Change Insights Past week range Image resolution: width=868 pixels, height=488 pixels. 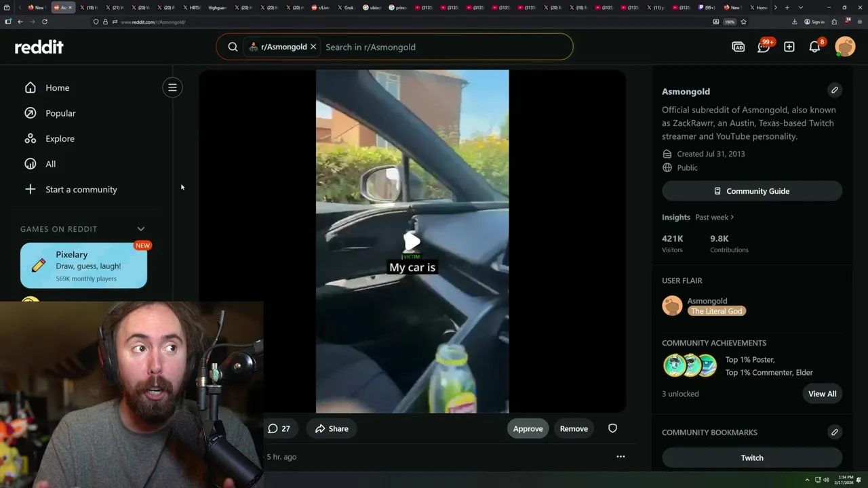[714, 217]
